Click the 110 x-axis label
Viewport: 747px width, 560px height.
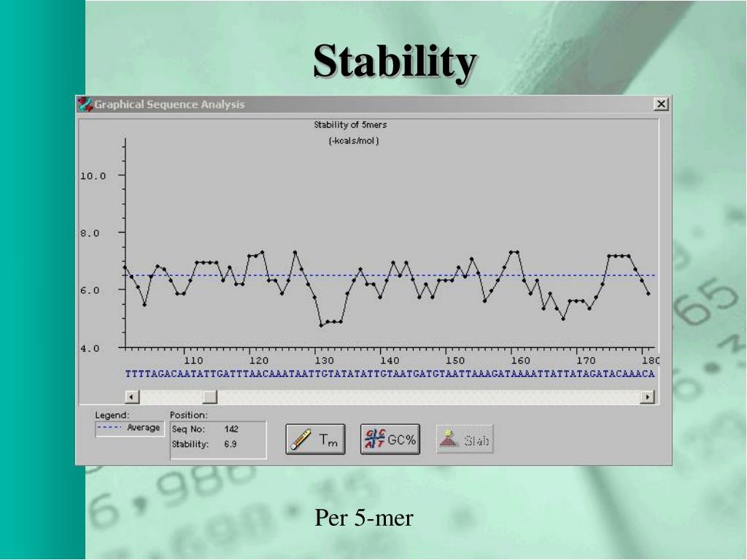tap(193, 360)
